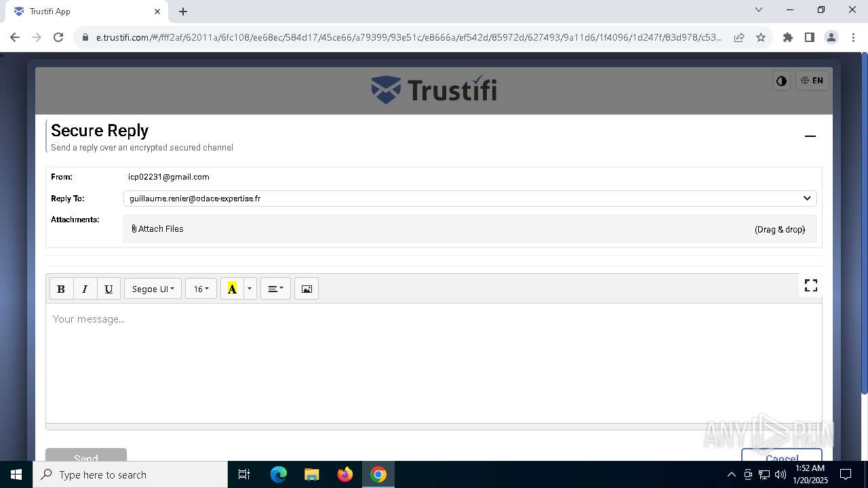Change language with EN button
Screen dimensions: 868x488
[812, 81]
